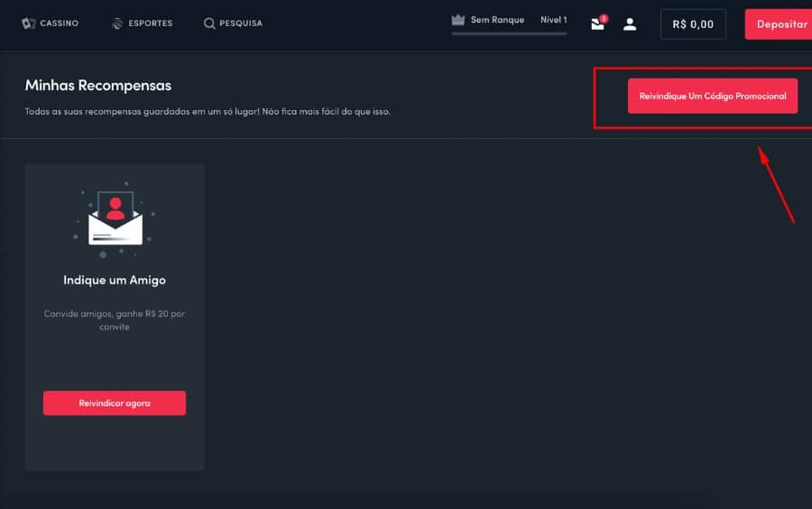Go to the Esportes section label
The image size is (812, 509).
(x=151, y=23)
